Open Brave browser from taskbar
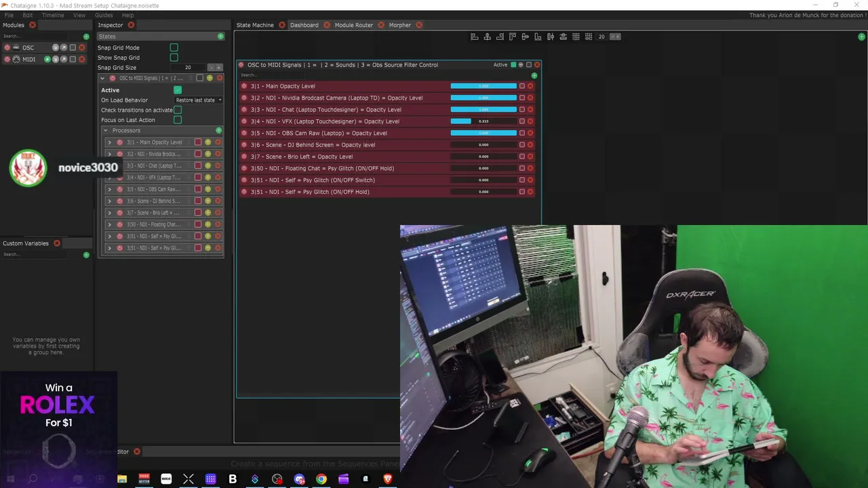 coord(388,479)
